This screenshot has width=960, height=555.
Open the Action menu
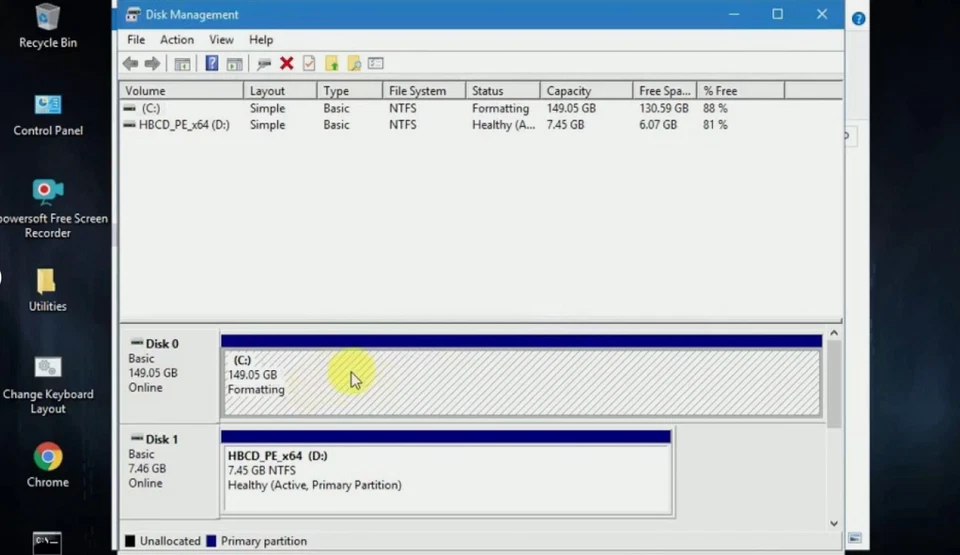point(177,40)
